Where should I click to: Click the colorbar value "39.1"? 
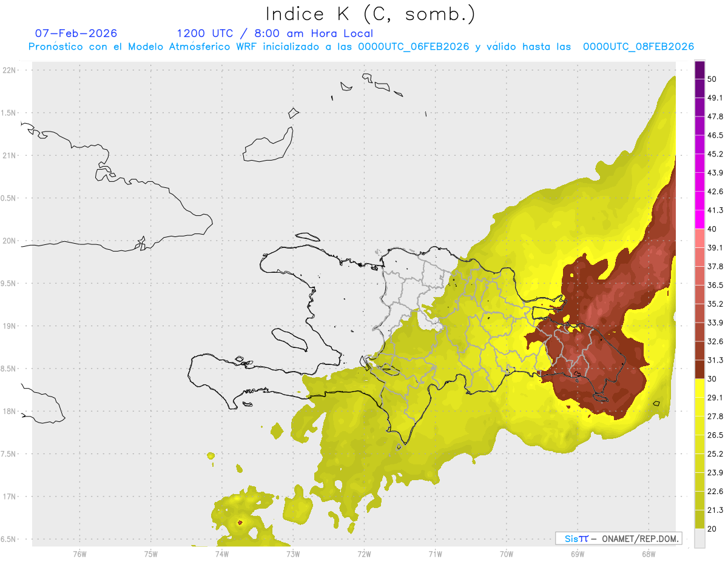click(715, 248)
